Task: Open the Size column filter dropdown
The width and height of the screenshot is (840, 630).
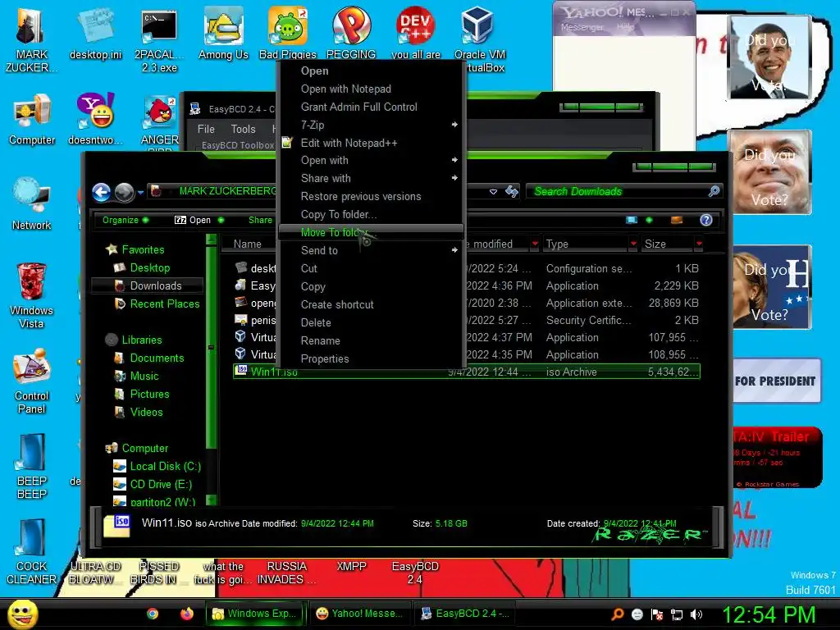Action: tap(699, 244)
